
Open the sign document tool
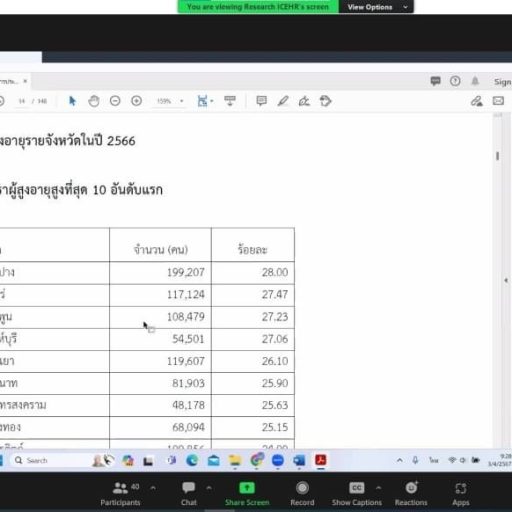pos(304,101)
